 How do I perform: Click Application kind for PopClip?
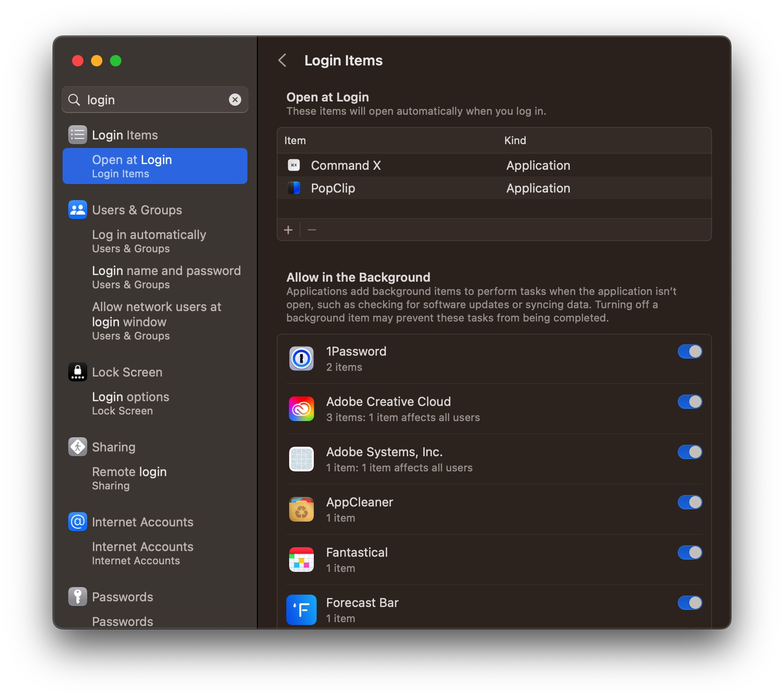[x=538, y=188]
